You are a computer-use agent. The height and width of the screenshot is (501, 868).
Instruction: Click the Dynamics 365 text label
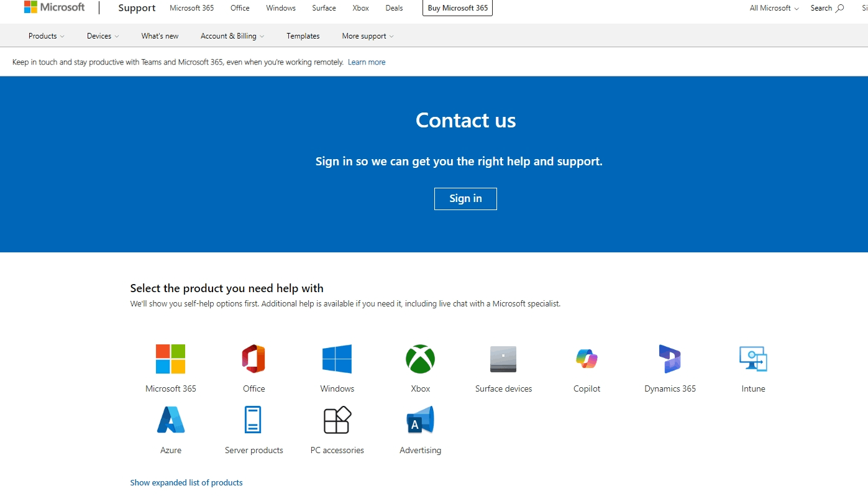tap(670, 388)
